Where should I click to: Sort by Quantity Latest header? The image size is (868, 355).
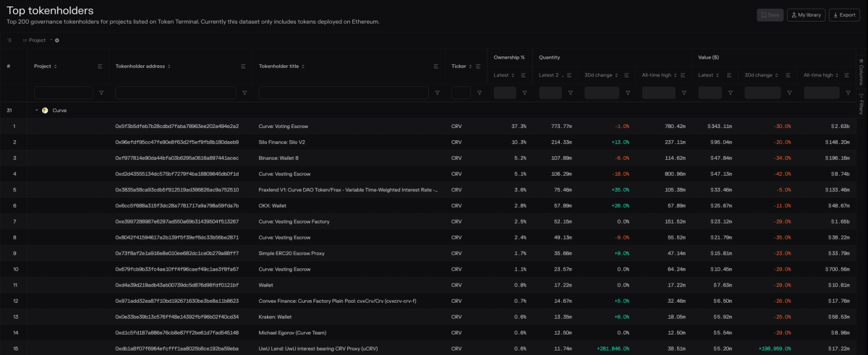[x=551, y=75]
